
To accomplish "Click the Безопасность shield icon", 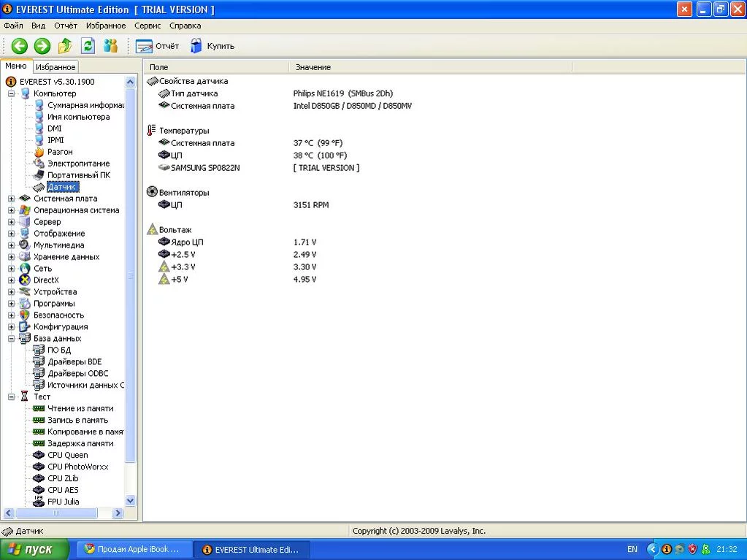I will (25, 315).
